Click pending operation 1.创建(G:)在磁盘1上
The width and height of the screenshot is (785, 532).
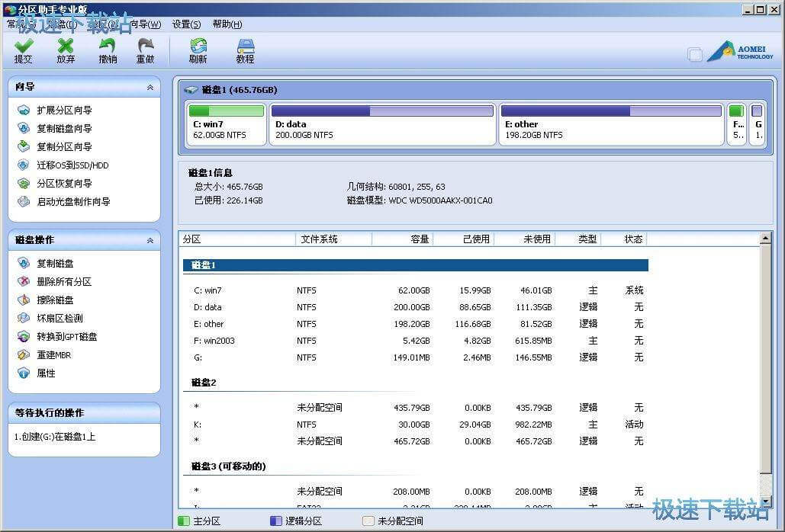click(x=55, y=437)
